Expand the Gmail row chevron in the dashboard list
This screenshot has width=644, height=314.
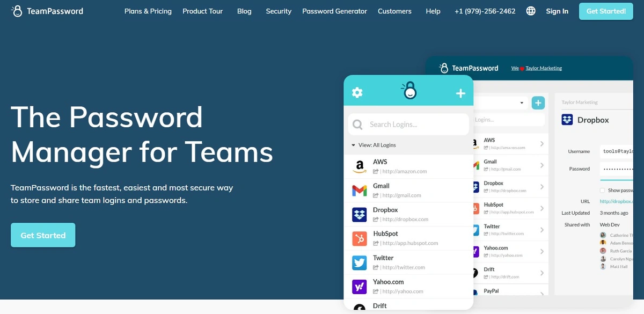pos(541,165)
